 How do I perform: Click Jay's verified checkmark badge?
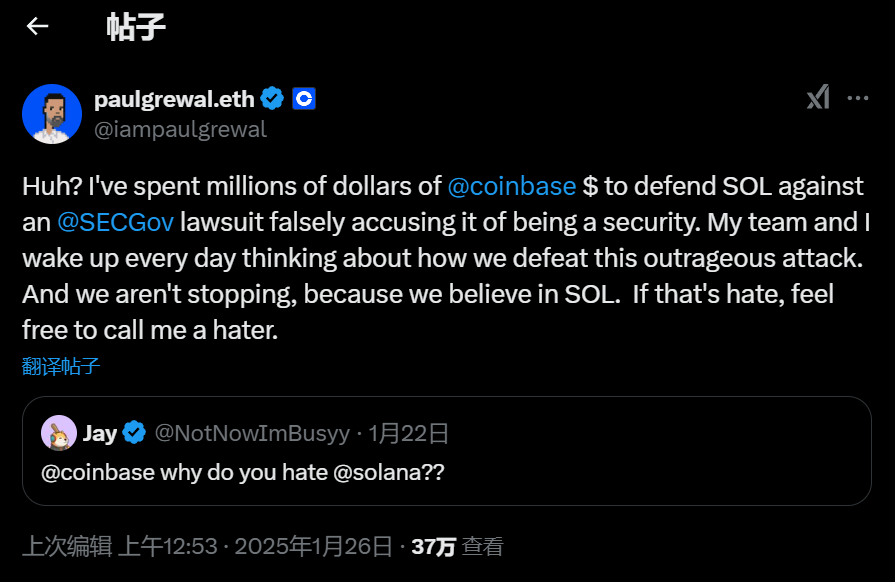[x=134, y=432]
